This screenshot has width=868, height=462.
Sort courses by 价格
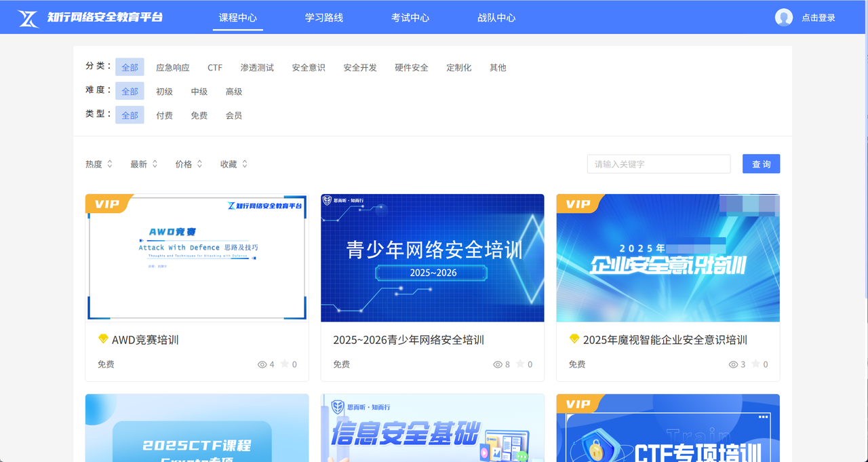(189, 164)
